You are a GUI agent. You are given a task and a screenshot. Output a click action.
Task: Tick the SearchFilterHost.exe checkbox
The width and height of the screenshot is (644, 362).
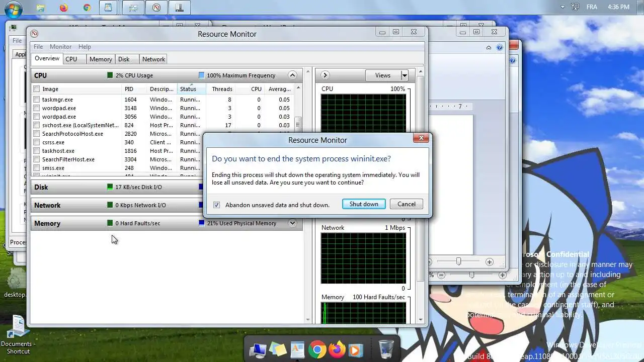(x=37, y=159)
